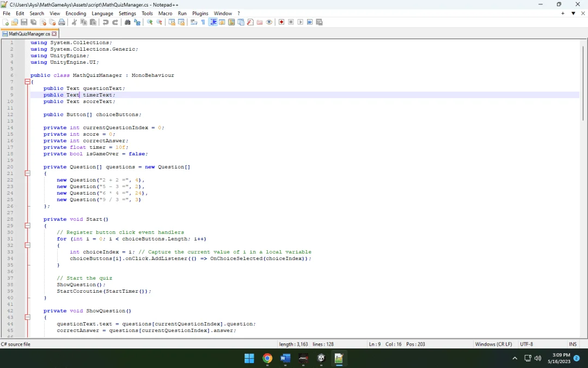Click the Ln : 9 position status field
Viewport: 588px width, 368px height.
click(375, 344)
